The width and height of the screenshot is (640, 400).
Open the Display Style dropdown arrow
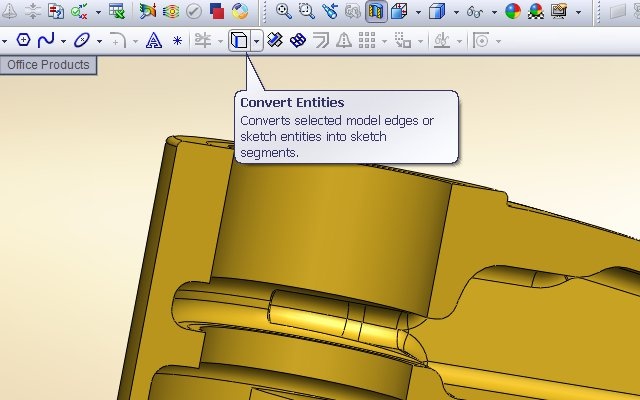(x=456, y=12)
